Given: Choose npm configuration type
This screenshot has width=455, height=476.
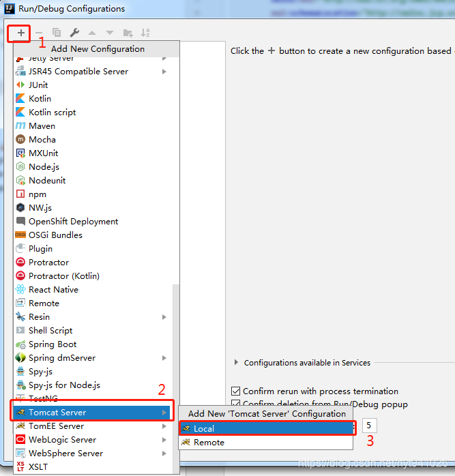Looking at the screenshot, I should point(96,194).
